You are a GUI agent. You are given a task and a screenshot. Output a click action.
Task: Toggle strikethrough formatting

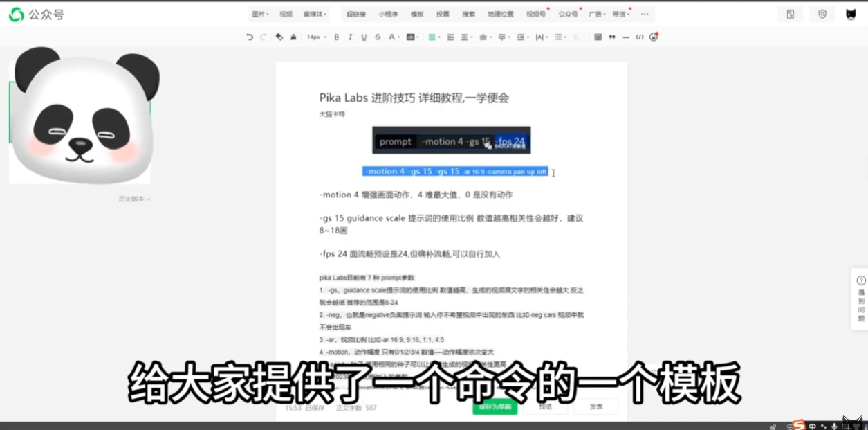coord(378,37)
